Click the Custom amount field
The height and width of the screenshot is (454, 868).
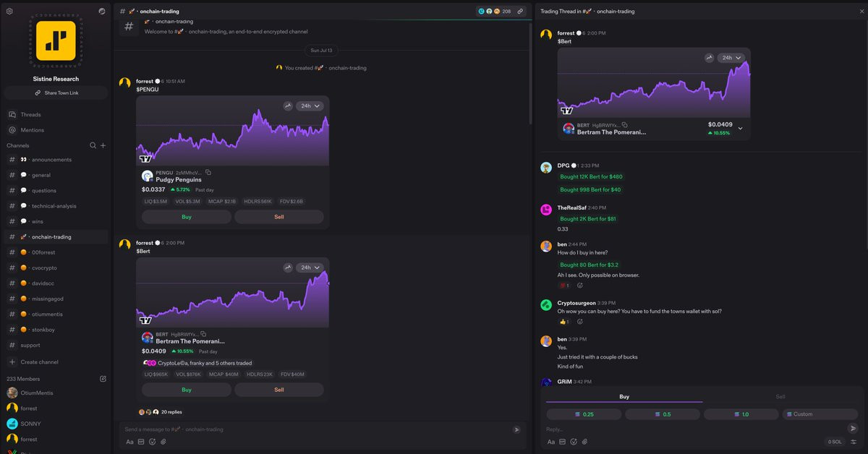820,414
